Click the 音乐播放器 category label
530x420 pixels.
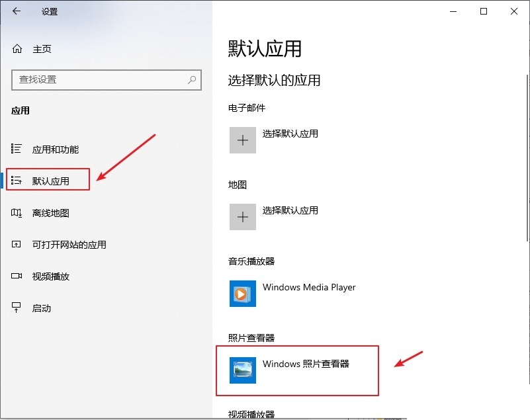251,261
